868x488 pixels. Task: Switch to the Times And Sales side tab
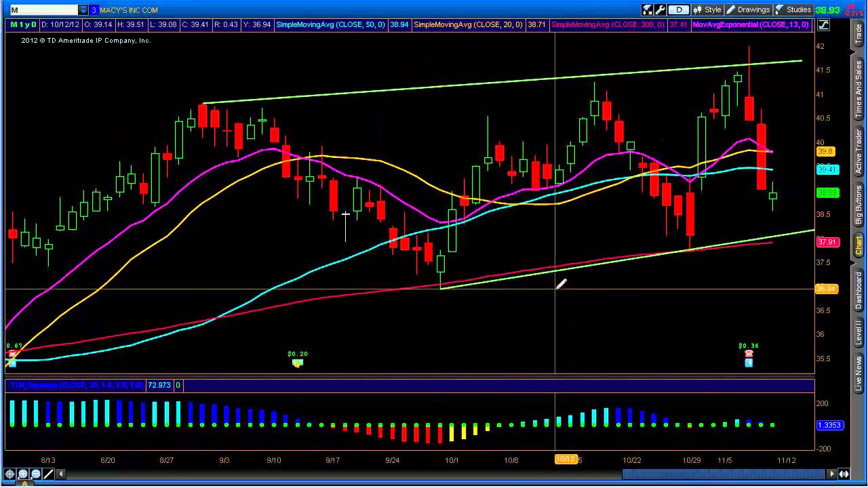[859, 90]
